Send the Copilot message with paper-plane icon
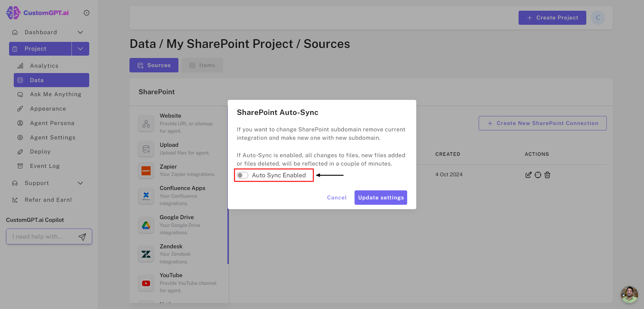The image size is (644, 309). pos(82,237)
